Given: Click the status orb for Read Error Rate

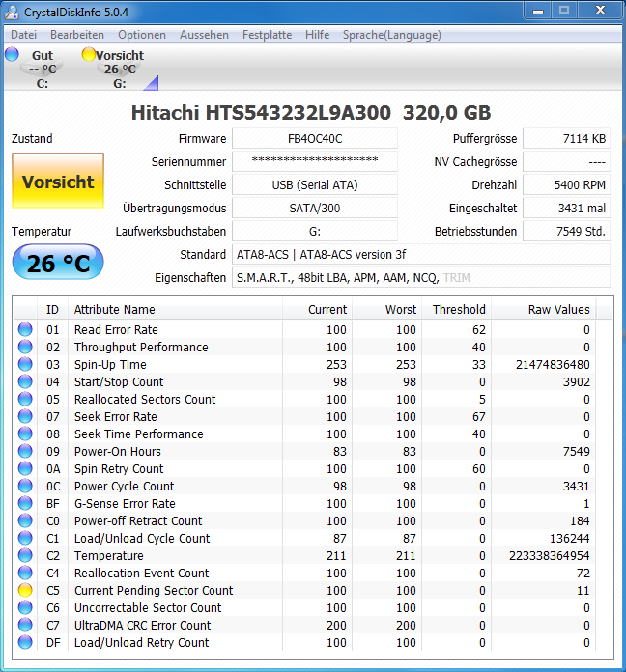Looking at the screenshot, I should [x=25, y=329].
